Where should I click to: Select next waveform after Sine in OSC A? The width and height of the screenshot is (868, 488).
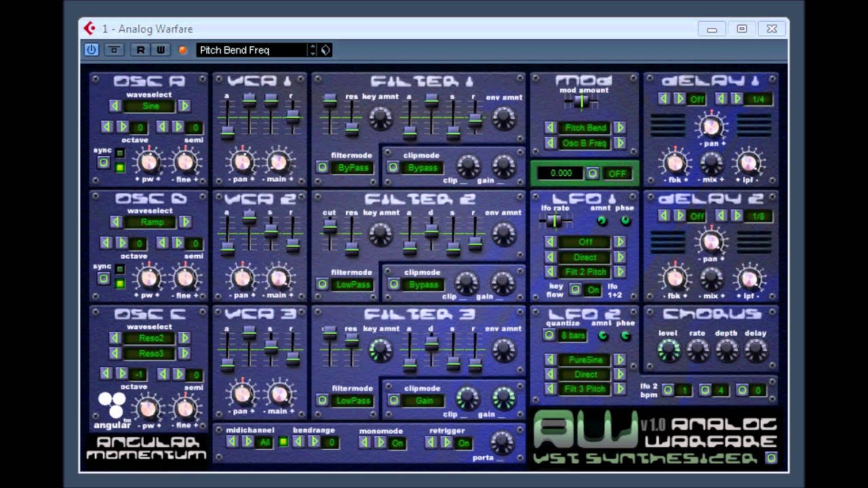point(184,106)
